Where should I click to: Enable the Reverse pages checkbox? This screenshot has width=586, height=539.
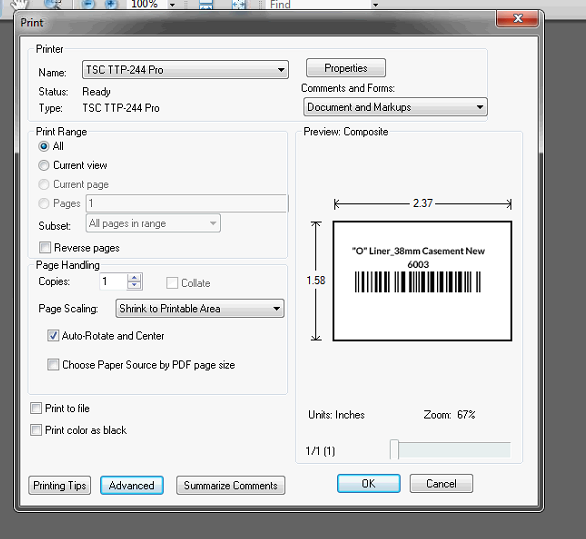pos(45,247)
